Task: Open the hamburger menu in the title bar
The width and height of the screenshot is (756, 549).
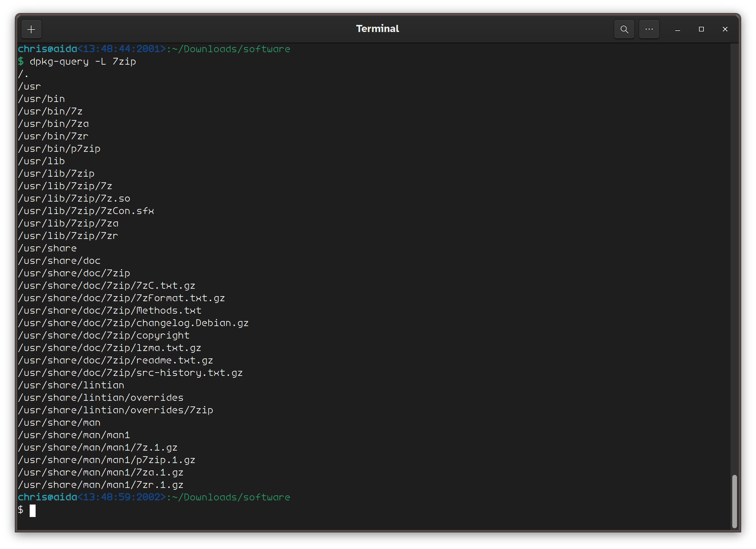Action: [649, 29]
